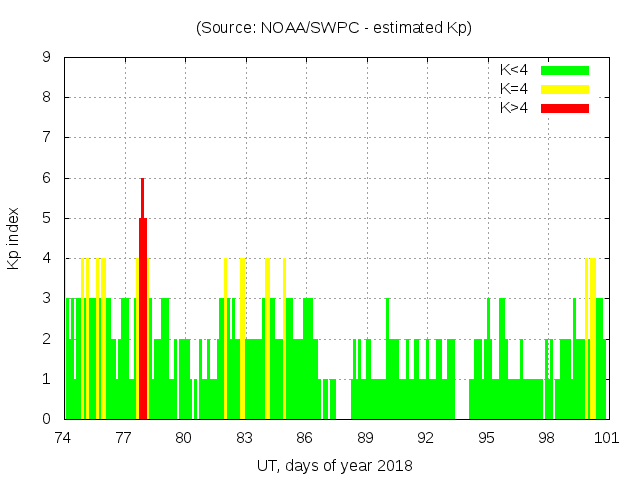
Task: Click the 'UT, days of year 2018' axis label
Action: [x=334, y=465]
